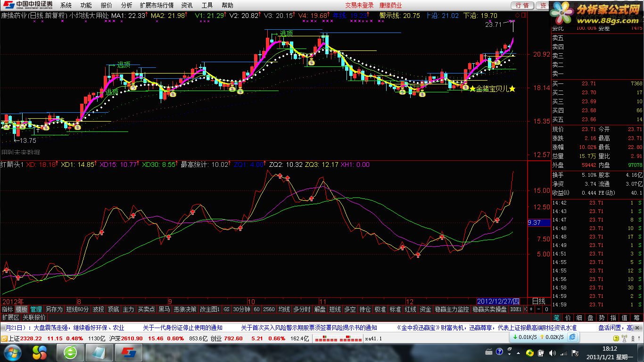
Task: Select the 盘 tab in right panel
Action: pos(591,318)
